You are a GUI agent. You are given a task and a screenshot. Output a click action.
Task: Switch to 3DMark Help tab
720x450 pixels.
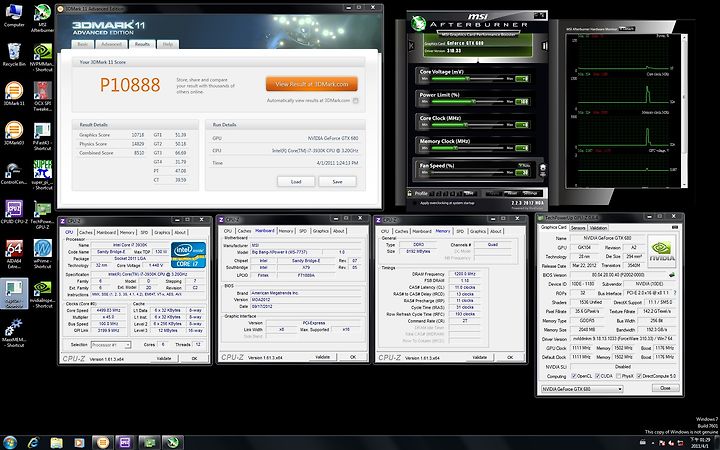tap(168, 44)
